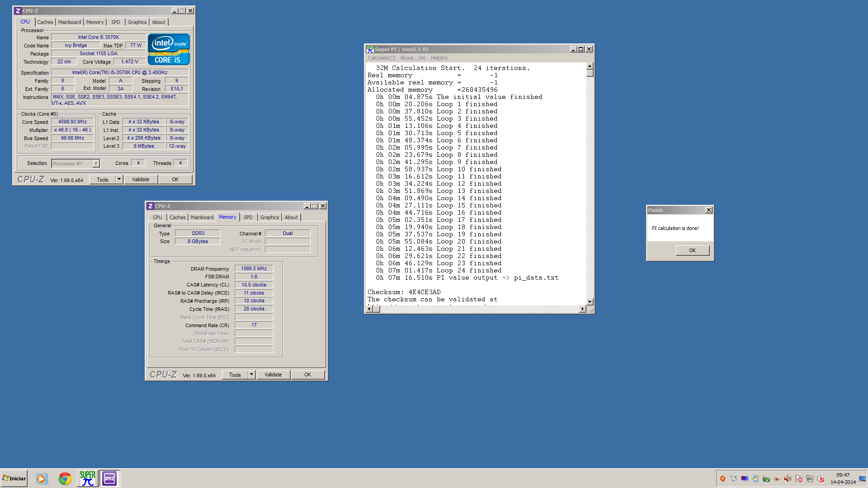
Task: Click the muted speaker tray icon
Action: click(x=820, y=479)
